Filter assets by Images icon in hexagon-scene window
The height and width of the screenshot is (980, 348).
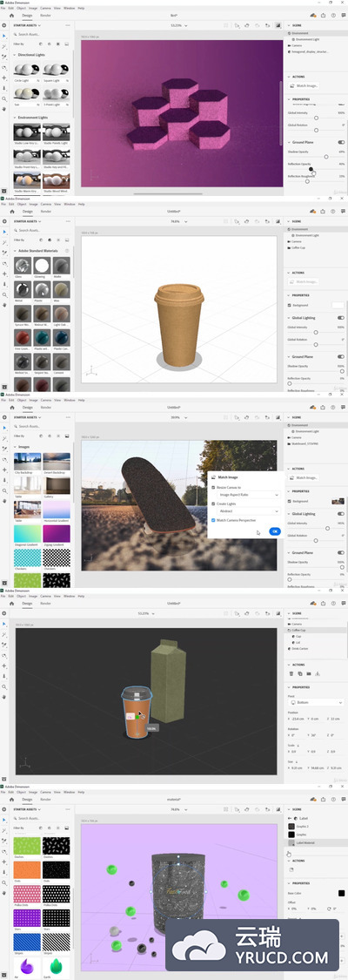[67, 44]
